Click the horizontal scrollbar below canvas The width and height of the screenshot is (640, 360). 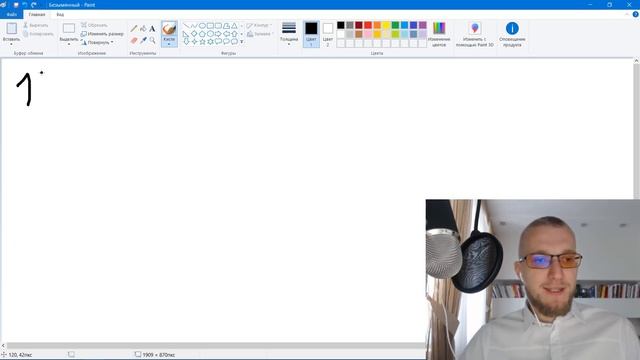[x=216, y=346]
